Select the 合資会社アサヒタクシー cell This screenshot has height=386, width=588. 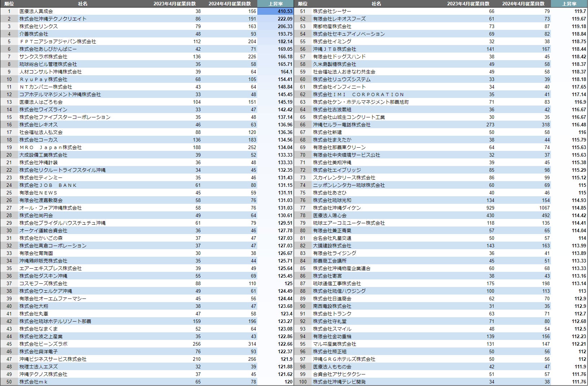pos(339,374)
